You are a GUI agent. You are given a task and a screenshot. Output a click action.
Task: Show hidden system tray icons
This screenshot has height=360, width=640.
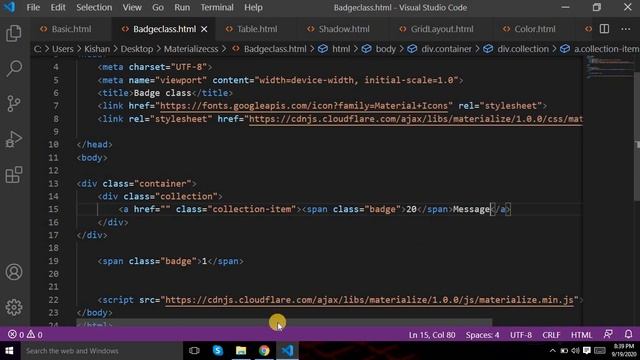(x=552, y=351)
